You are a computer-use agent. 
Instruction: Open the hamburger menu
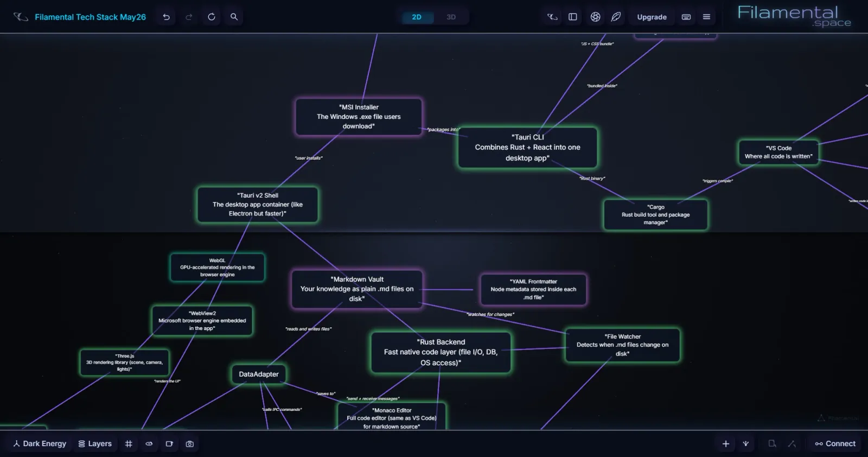(x=706, y=17)
